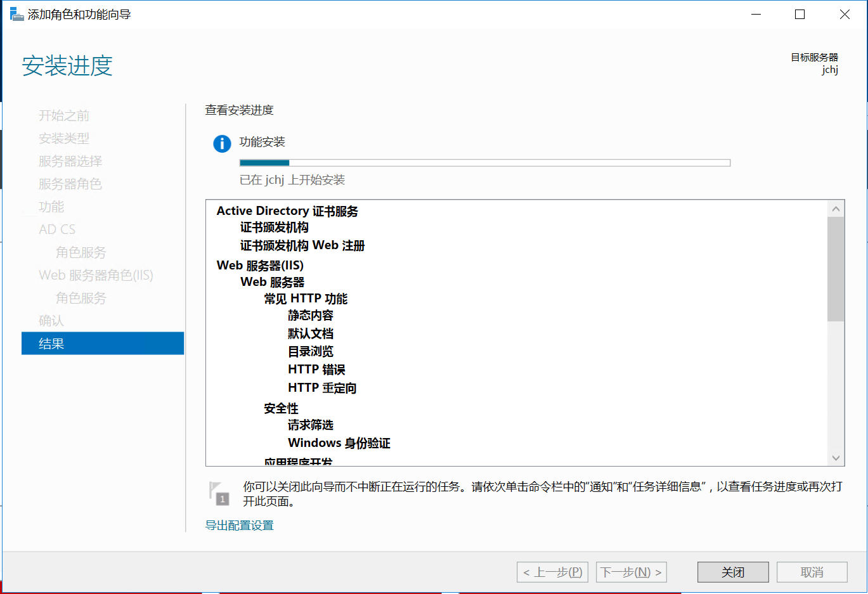The height and width of the screenshot is (594, 868).
Task: Select the 服务器选择 step in the sidebar
Action: [x=70, y=161]
